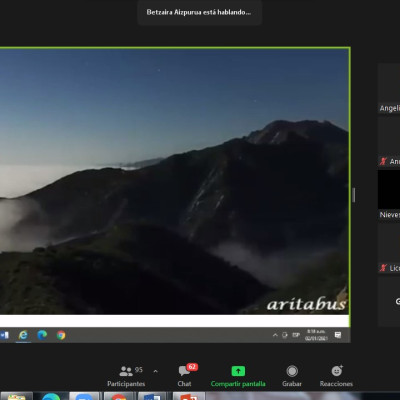Click the shared taskbar clock and date
The height and width of the screenshot is (400, 400).
(316, 335)
